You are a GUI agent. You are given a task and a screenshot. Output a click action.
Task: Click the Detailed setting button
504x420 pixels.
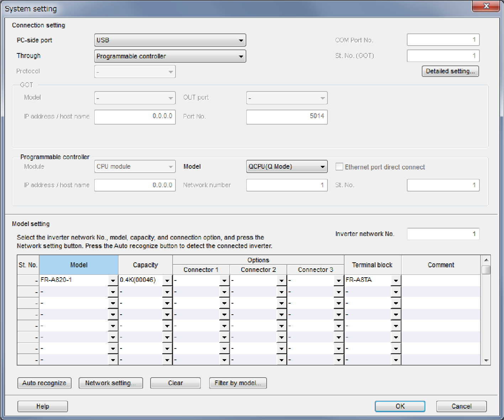450,71
